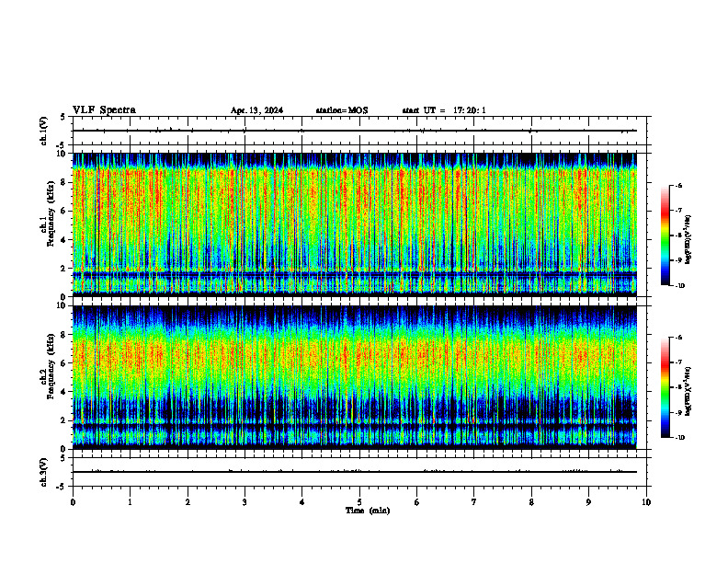Click the "-10" tick on ch.2 colorbar
The width and height of the screenshot is (728, 563).
(x=680, y=438)
